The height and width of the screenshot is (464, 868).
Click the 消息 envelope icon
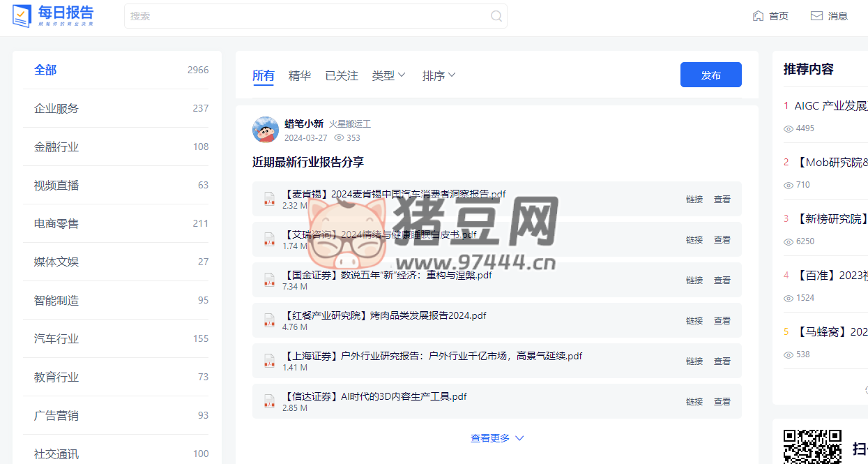tap(816, 16)
